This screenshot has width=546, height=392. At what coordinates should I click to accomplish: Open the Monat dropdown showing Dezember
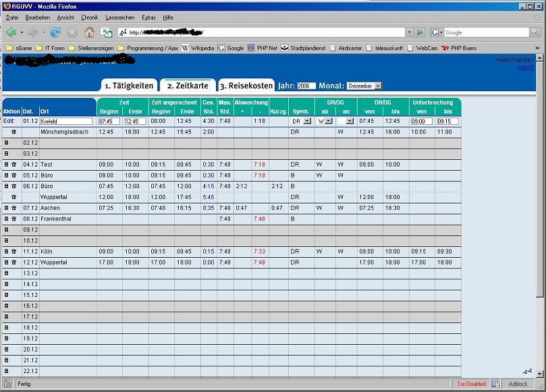point(378,86)
